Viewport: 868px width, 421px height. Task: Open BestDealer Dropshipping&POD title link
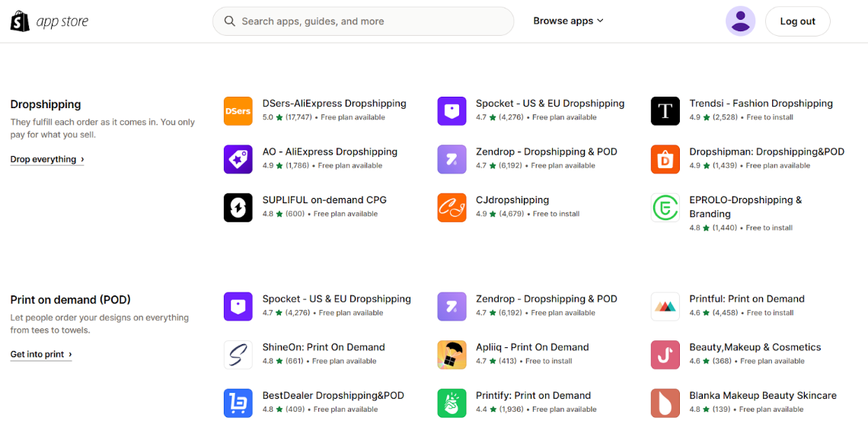pyautogui.click(x=333, y=396)
